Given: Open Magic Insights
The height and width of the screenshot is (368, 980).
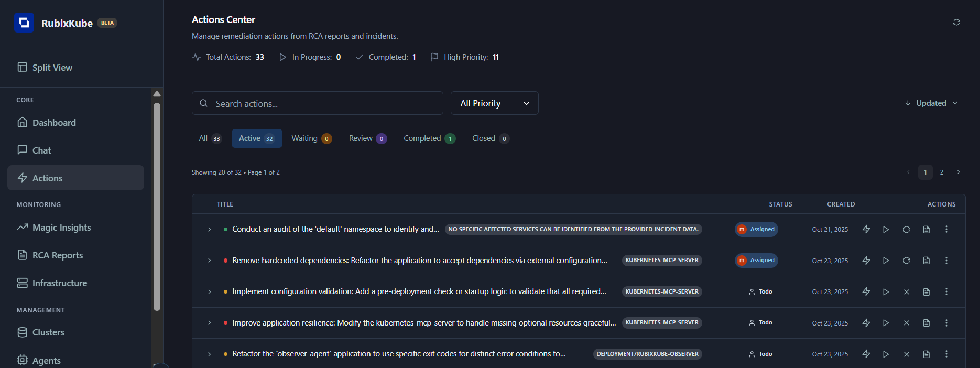Looking at the screenshot, I should [x=76, y=227].
